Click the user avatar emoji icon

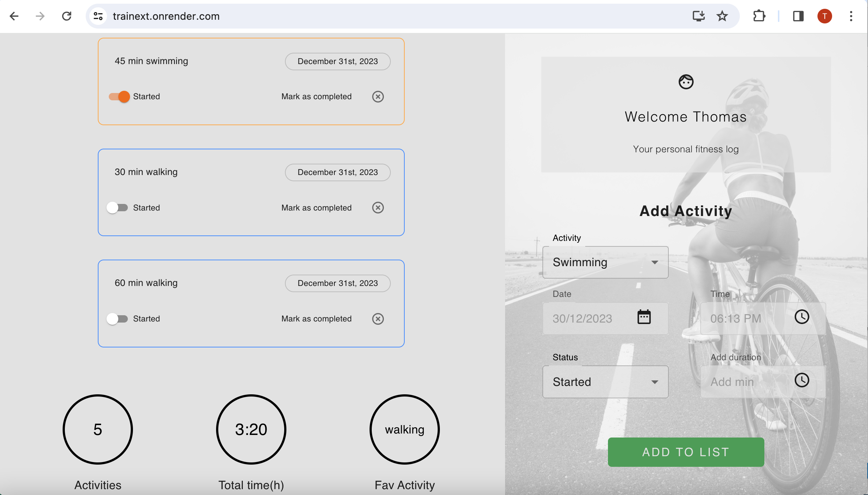686,82
